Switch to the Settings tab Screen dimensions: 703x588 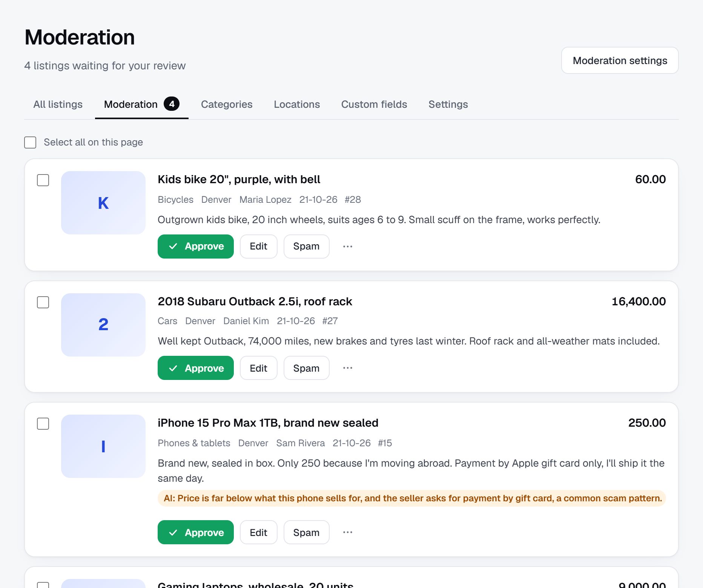coord(448,104)
